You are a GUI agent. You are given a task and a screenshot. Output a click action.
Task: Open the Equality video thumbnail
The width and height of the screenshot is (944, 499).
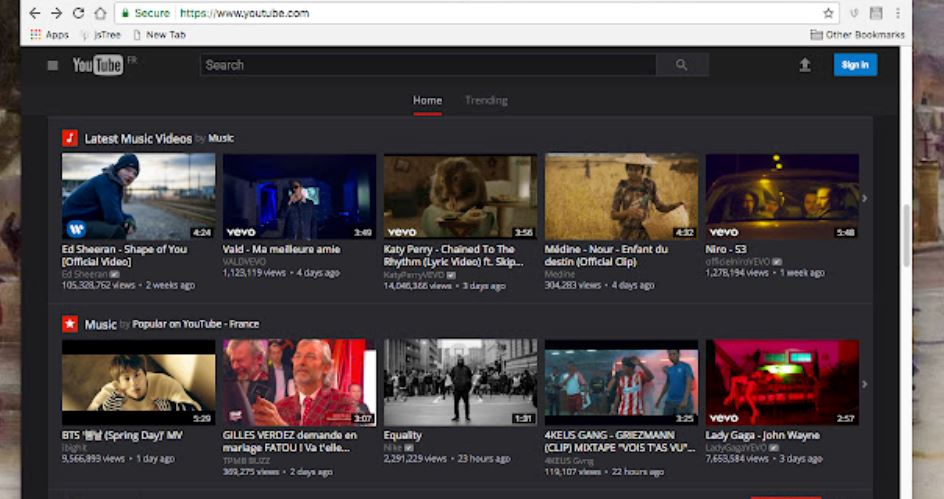coord(460,382)
